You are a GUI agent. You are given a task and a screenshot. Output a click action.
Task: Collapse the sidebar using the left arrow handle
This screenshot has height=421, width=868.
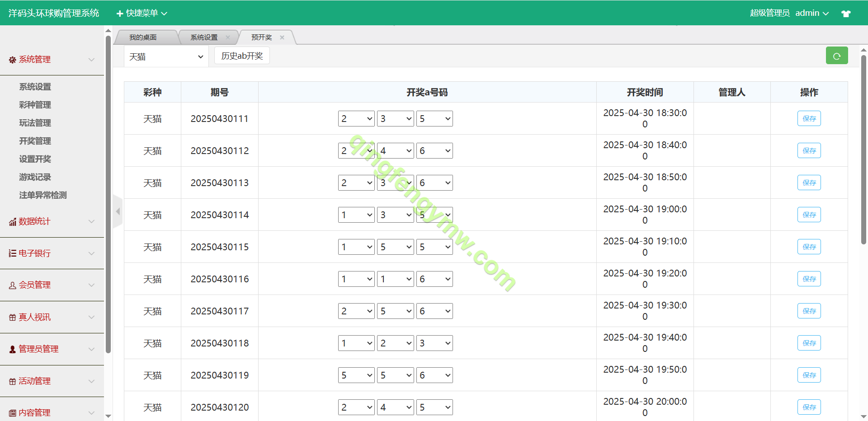pos(118,211)
